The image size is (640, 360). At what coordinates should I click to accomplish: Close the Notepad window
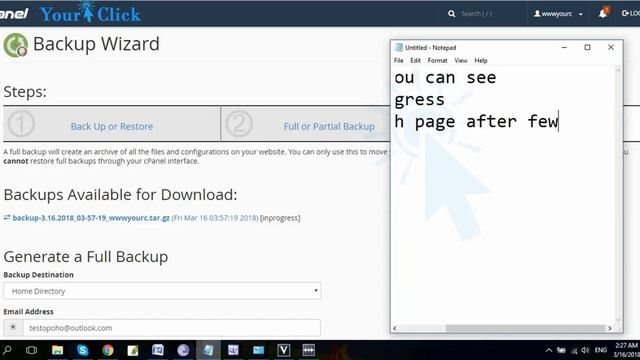coord(611,47)
